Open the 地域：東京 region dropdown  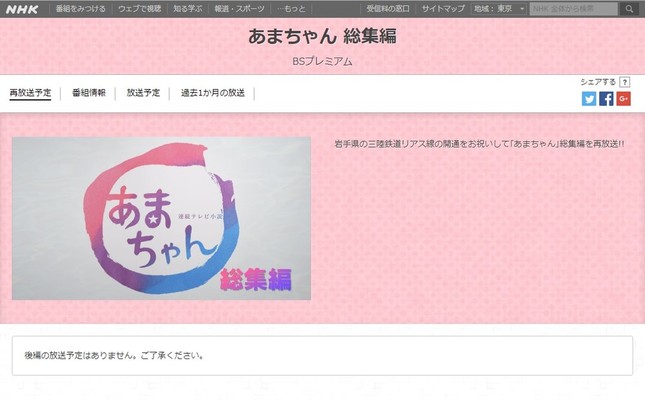[499, 9]
